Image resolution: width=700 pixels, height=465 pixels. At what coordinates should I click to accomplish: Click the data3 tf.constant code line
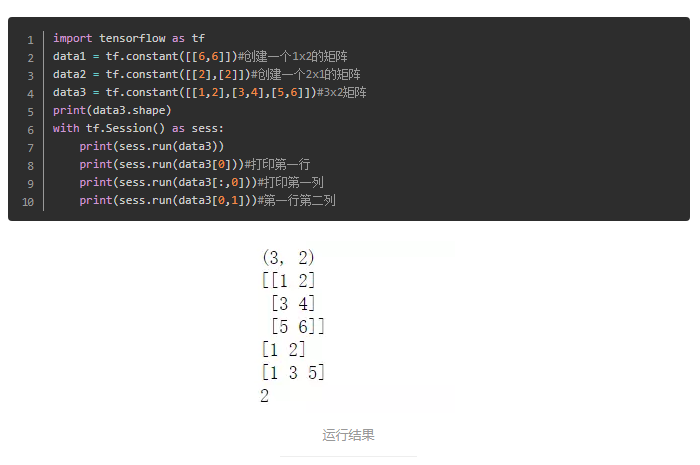209,92
